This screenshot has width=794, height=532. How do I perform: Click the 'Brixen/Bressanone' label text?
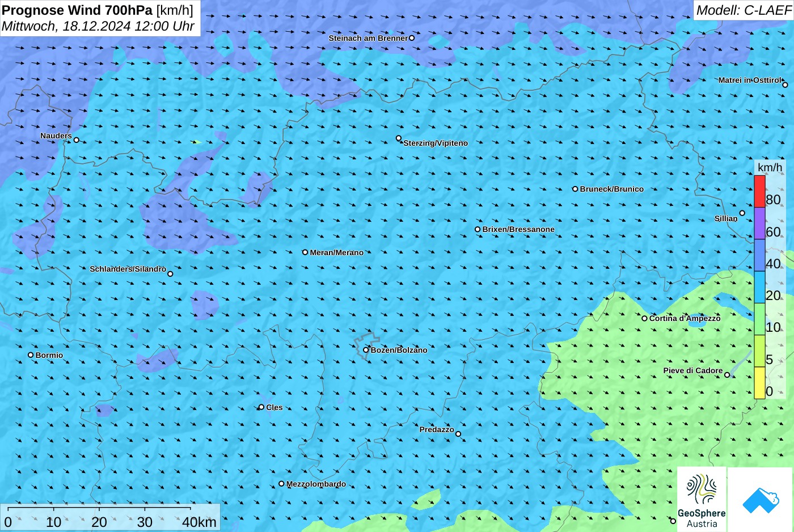pyautogui.click(x=518, y=230)
